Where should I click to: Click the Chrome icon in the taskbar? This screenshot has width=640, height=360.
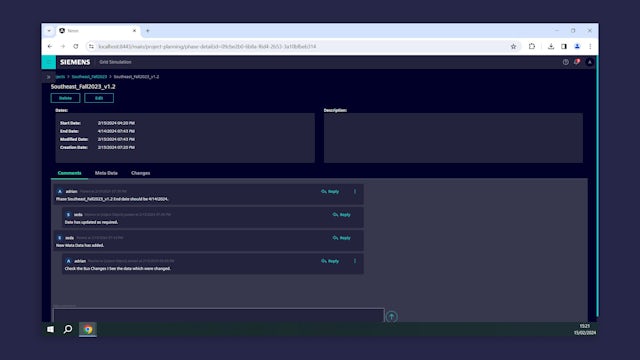point(88,329)
